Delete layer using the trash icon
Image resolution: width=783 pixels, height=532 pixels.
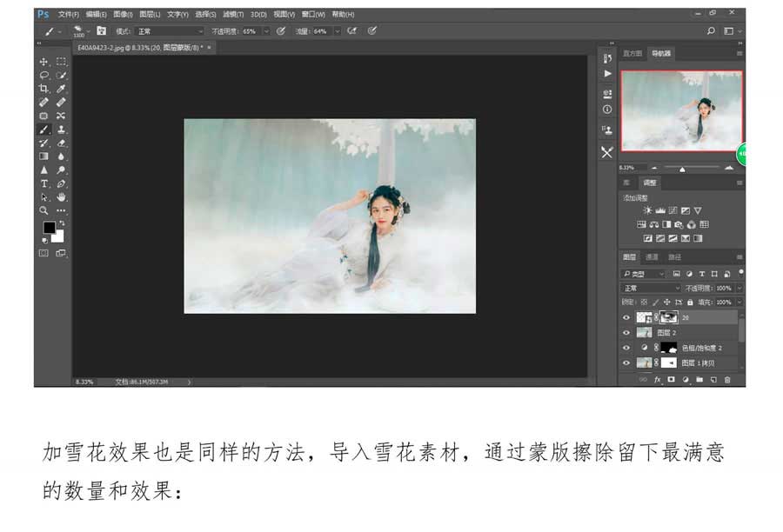(727, 380)
